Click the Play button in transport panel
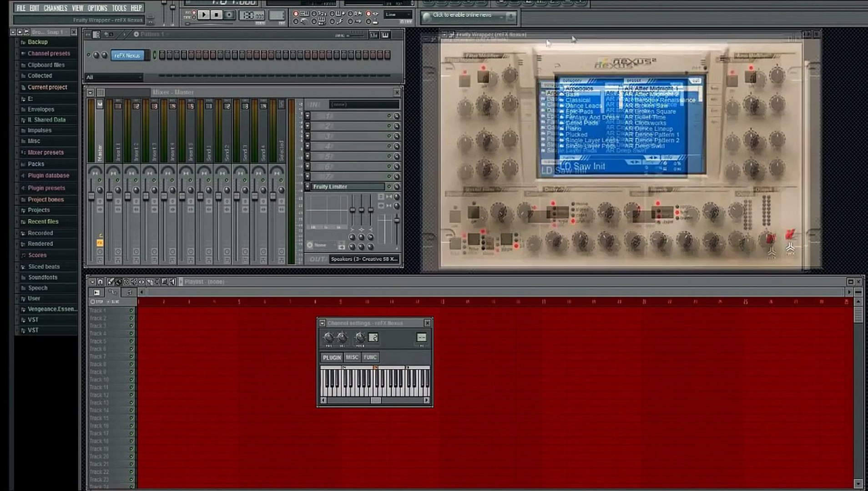This screenshot has width=868, height=491. pyautogui.click(x=204, y=15)
